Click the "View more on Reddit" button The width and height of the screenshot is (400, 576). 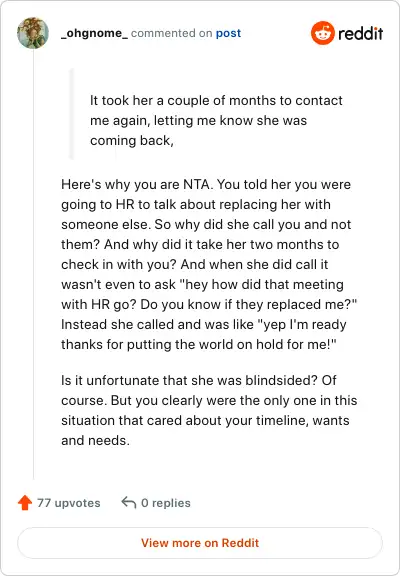200,543
